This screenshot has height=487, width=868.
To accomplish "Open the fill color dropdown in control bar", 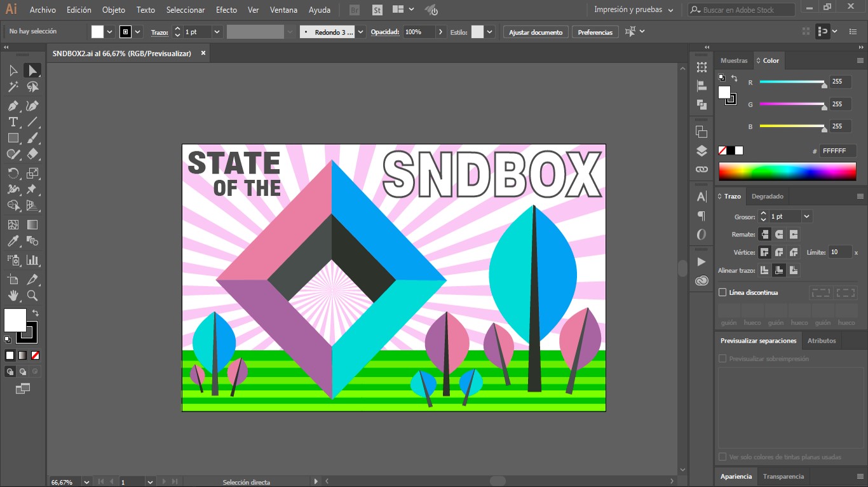I will [110, 32].
